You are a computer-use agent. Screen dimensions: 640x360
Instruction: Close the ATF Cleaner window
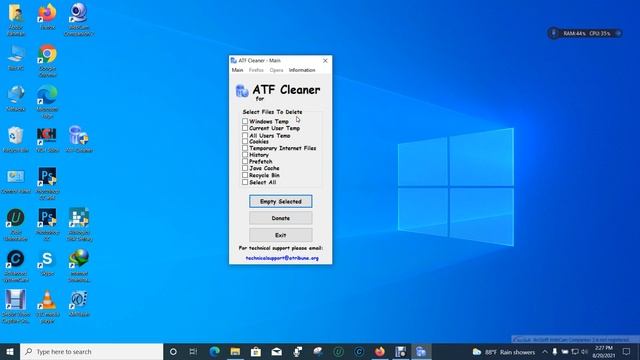pos(325,60)
